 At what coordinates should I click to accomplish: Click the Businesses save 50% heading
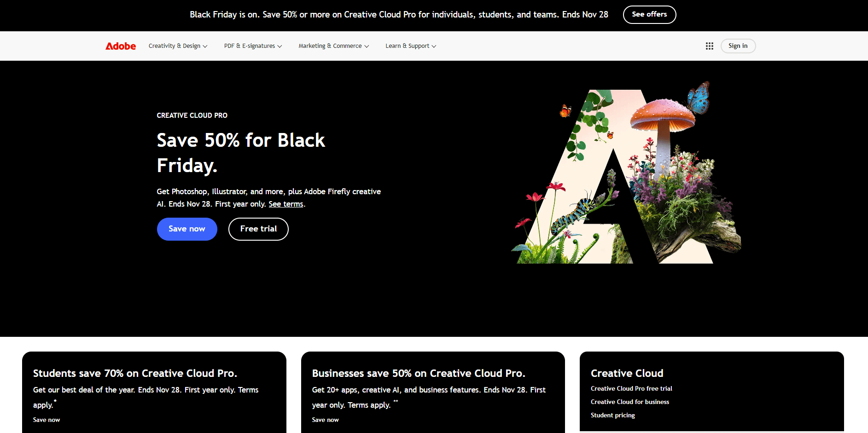(x=419, y=373)
